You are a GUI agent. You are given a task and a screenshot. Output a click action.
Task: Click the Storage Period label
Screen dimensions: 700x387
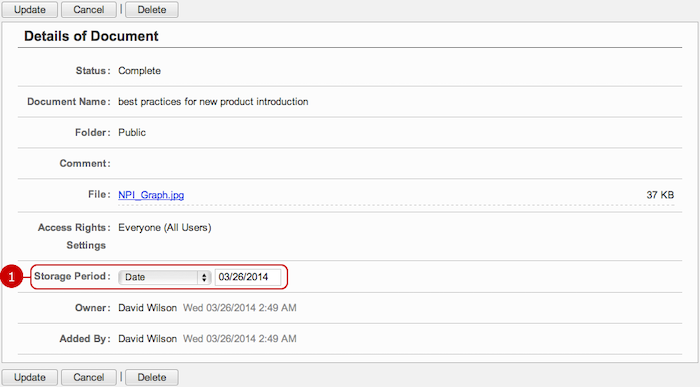[72, 276]
